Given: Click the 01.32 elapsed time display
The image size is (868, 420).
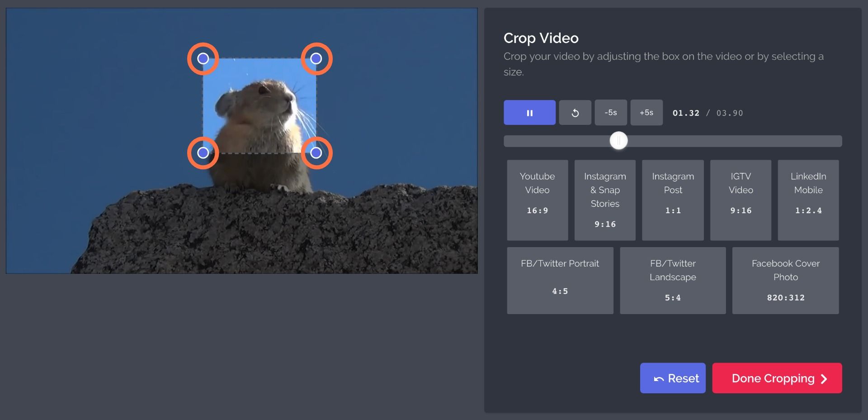Looking at the screenshot, I should [686, 113].
